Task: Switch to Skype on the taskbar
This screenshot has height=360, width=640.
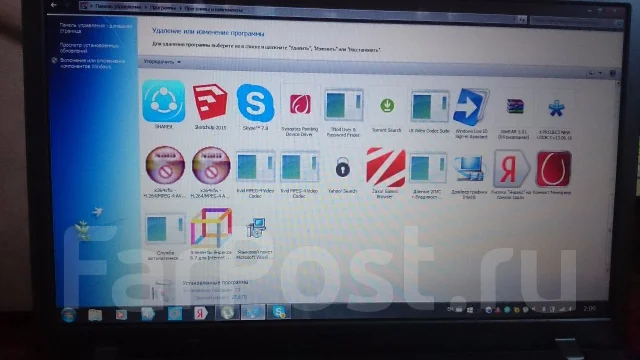Action: point(279,312)
